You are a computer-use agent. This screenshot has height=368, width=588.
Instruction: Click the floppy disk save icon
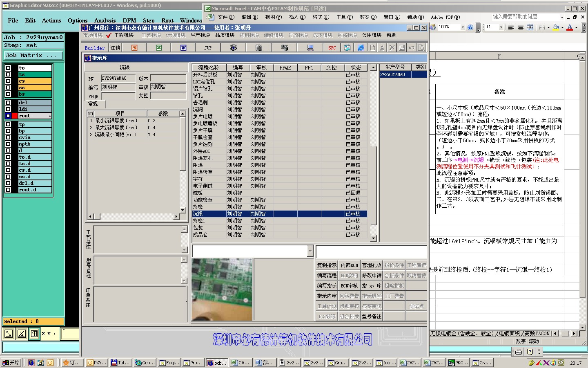tap(402, 48)
